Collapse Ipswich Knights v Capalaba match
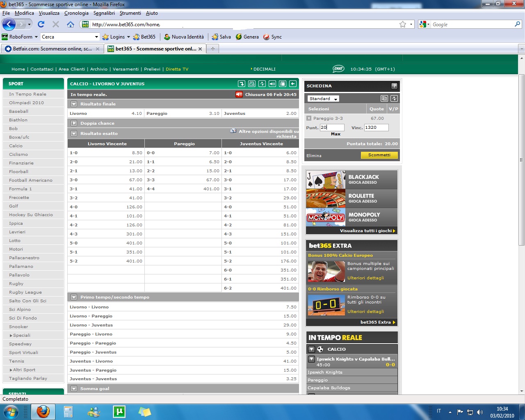Viewport: 525px width, 420px height. point(311,359)
